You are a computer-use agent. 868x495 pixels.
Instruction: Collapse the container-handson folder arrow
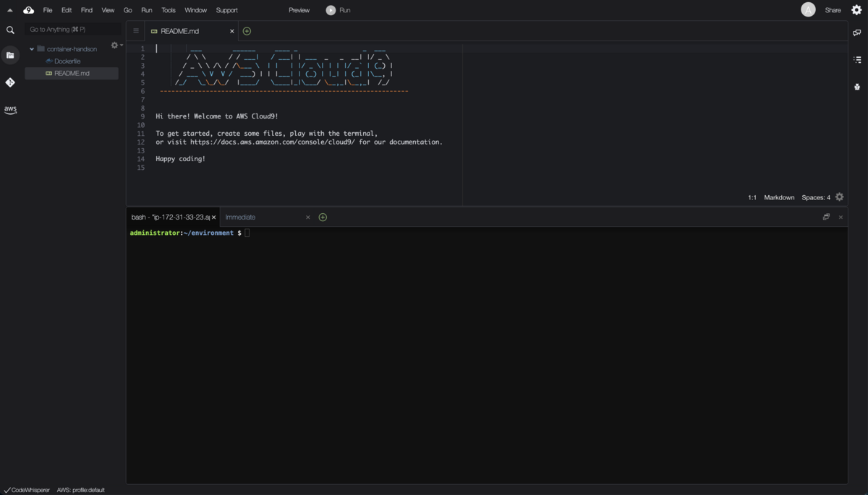tap(32, 49)
